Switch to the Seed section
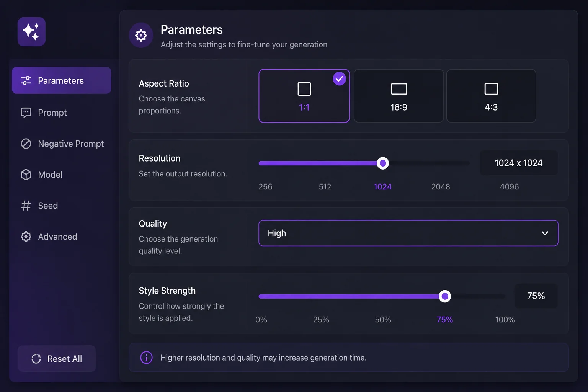Screen dimensions: 588x392 [62, 206]
